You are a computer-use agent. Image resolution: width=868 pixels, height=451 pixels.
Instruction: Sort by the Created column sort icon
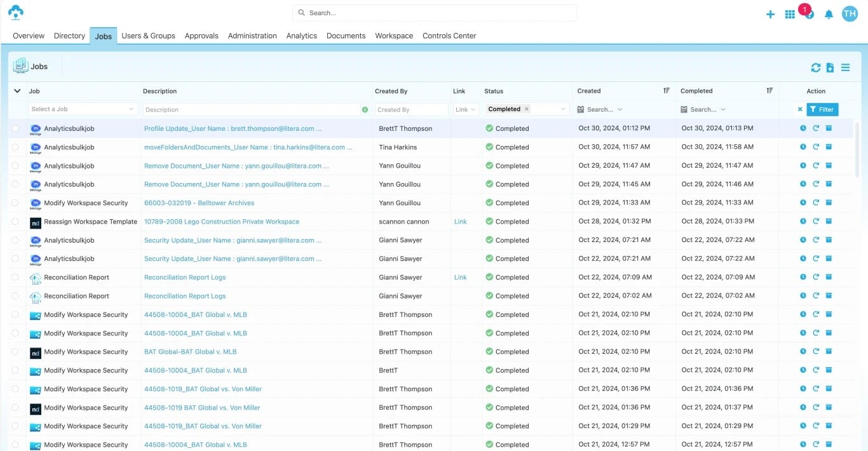667,91
